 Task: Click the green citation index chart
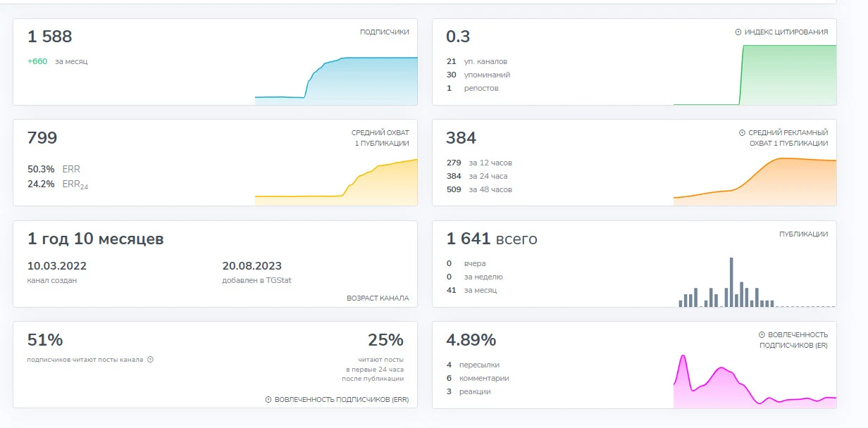coord(755,75)
